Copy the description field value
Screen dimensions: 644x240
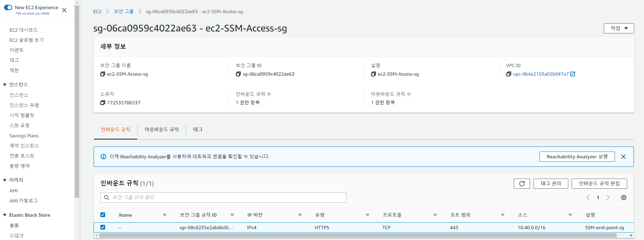point(374,74)
